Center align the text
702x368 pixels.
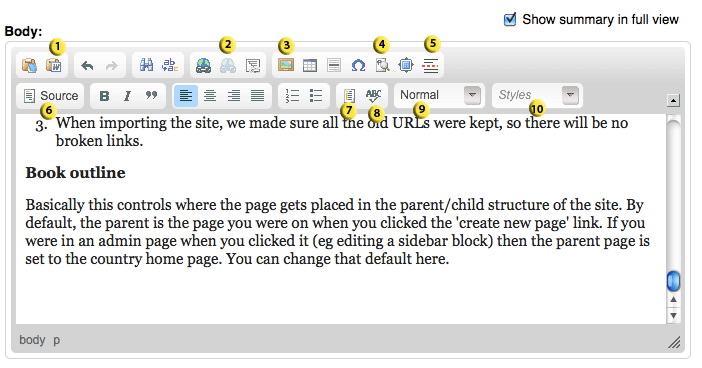(210, 96)
